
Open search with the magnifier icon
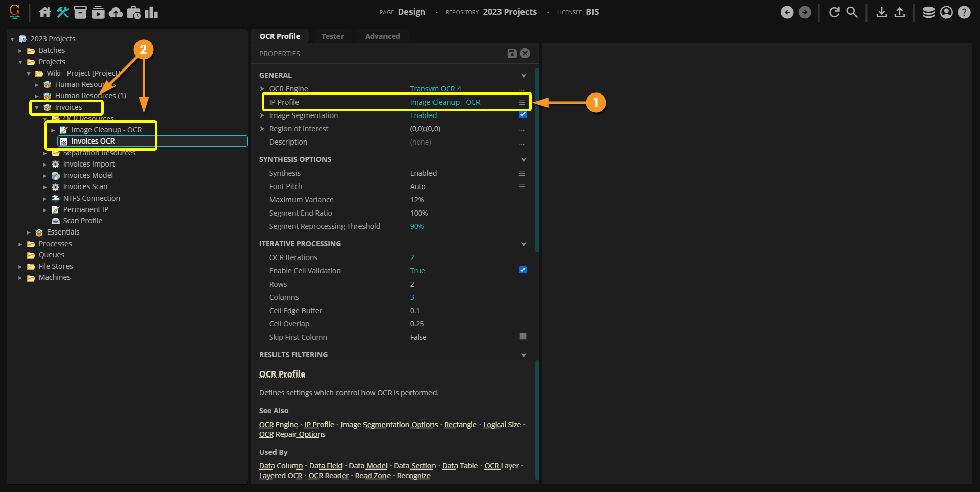[x=852, y=12]
